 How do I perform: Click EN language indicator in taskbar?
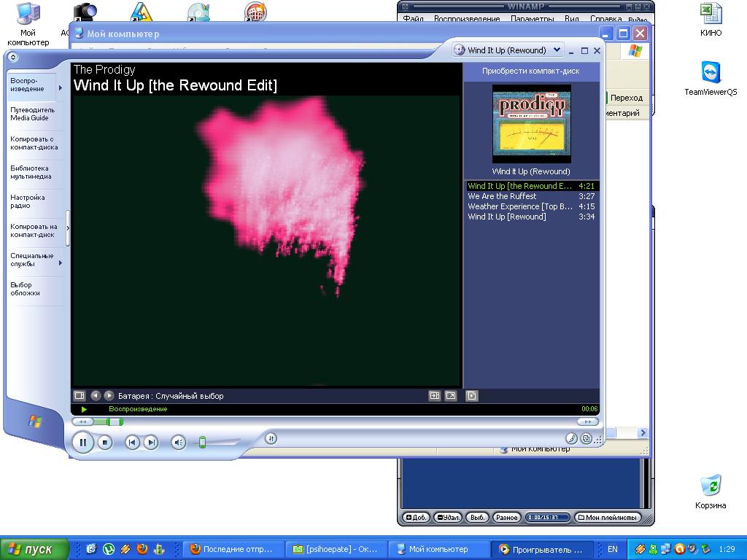click(612, 549)
